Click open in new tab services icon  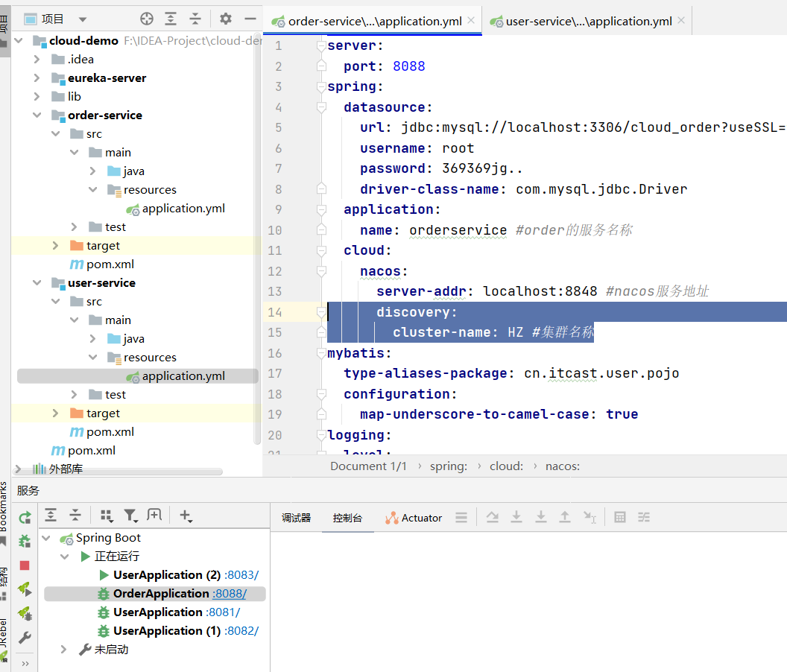coord(154,515)
